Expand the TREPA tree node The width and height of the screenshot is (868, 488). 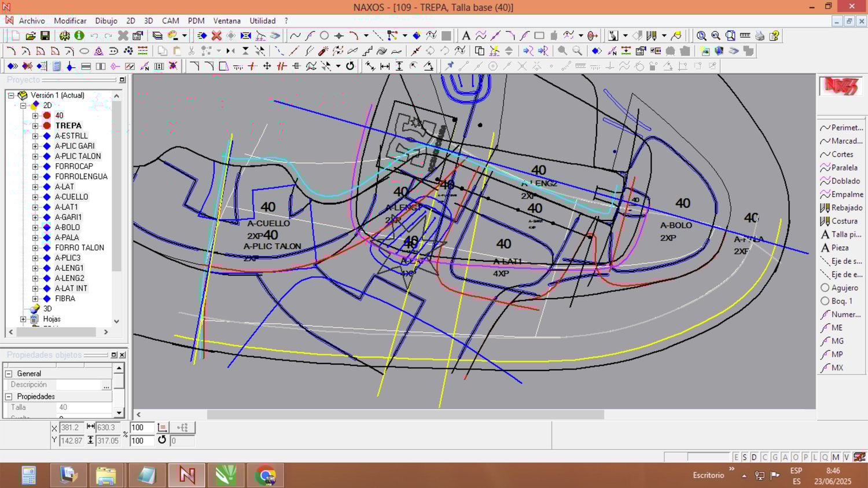point(35,126)
